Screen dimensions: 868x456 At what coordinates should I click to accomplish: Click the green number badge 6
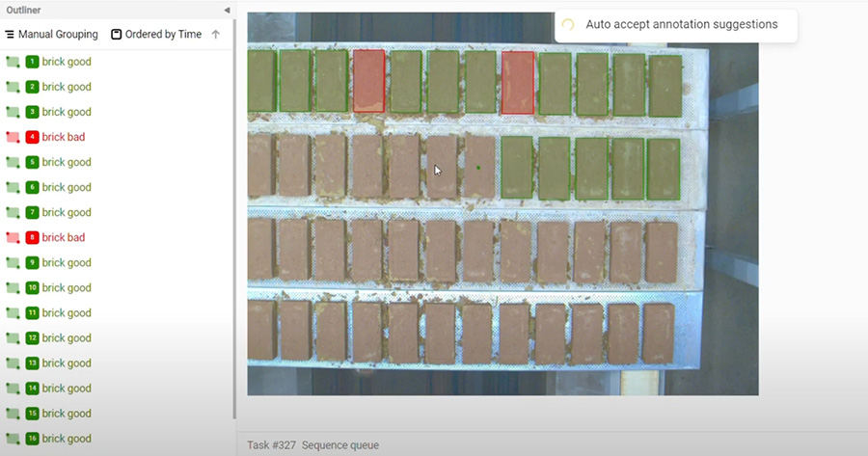[x=32, y=187]
